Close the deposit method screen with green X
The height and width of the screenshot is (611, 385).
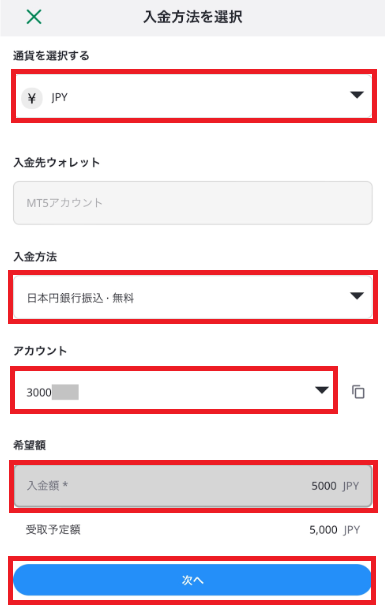tap(34, 17)
